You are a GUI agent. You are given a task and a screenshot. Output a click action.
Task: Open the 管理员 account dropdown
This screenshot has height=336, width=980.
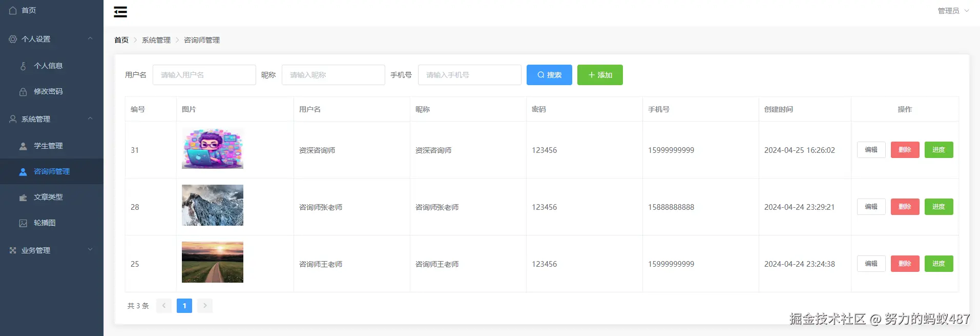coord(953,11)
